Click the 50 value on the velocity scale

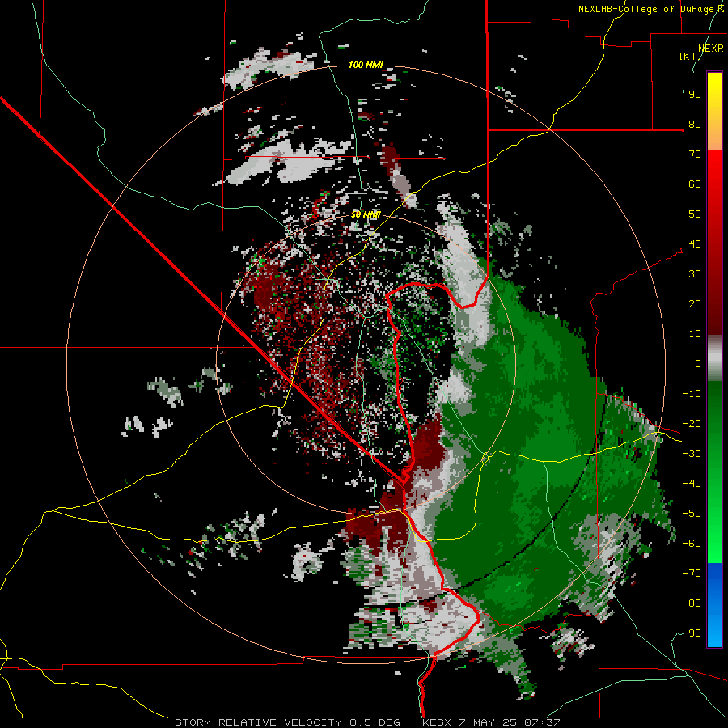(x=695, y=214)
